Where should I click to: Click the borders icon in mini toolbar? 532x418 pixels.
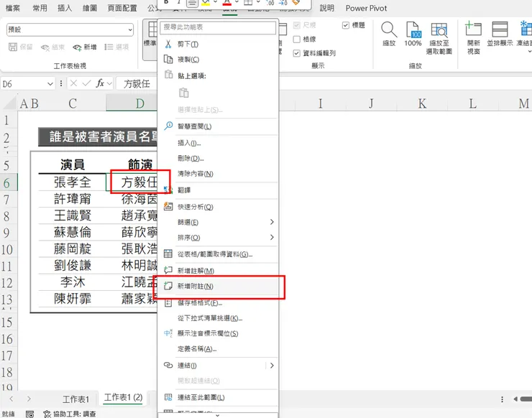coord(248,2)
